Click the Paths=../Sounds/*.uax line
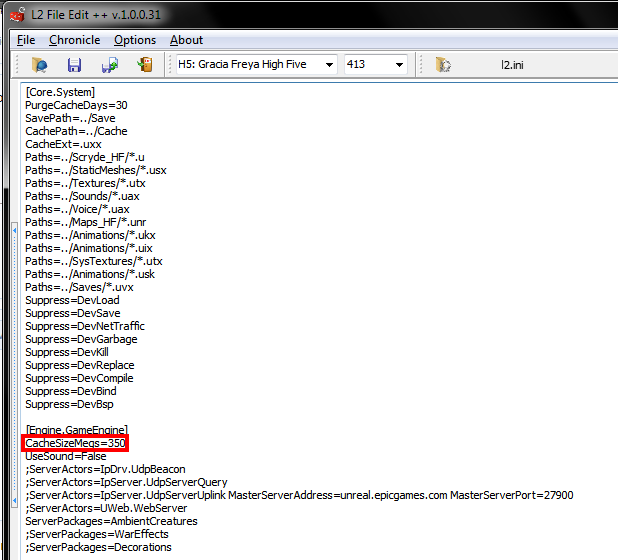618x560 pixels. point(82,196)
